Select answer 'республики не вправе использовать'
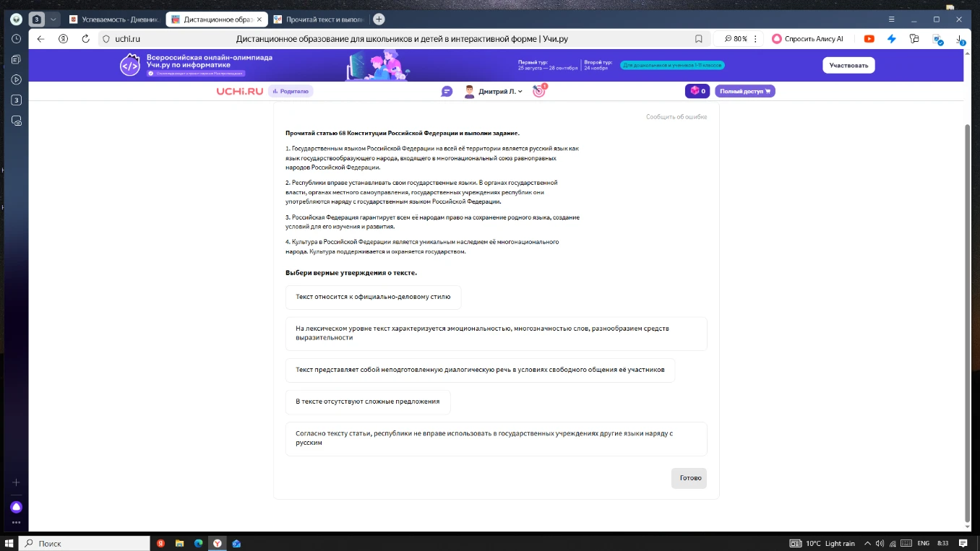This screenshot has height=551, width=980. click(x=496, y=438)
